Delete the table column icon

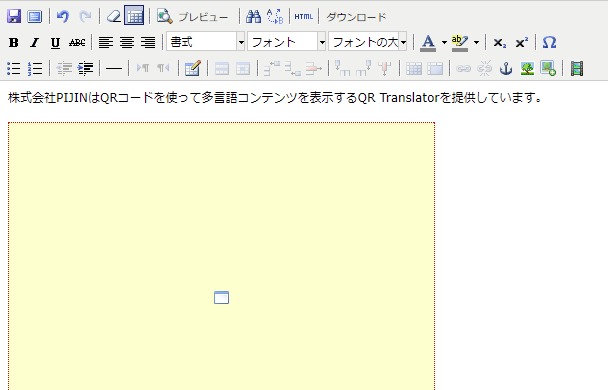(x=385, y=69)
